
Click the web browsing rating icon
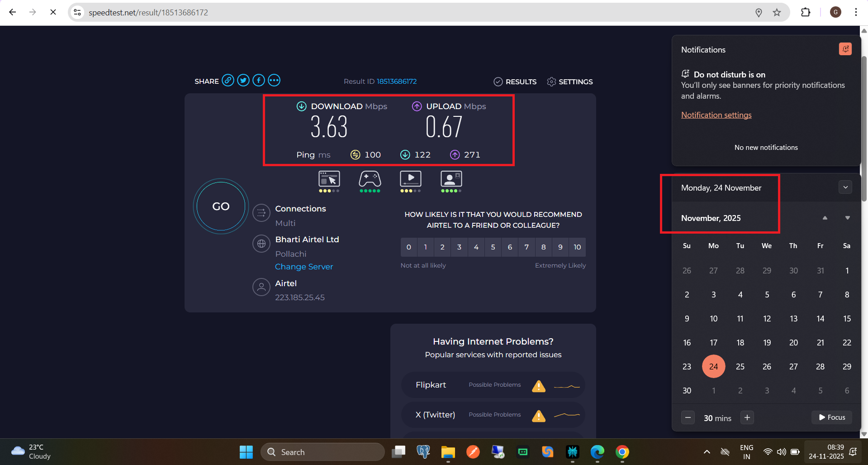[x=329, y=179]
